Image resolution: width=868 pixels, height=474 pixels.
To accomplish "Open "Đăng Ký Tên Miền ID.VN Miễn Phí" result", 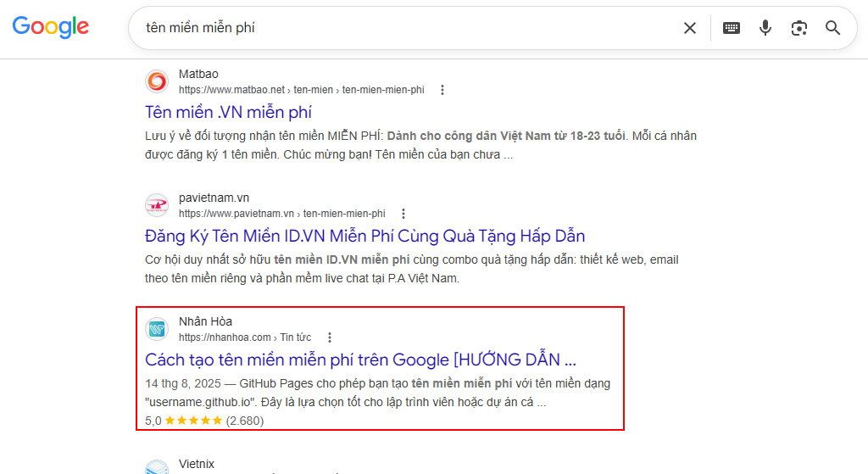I will click(x=364, y=237).
